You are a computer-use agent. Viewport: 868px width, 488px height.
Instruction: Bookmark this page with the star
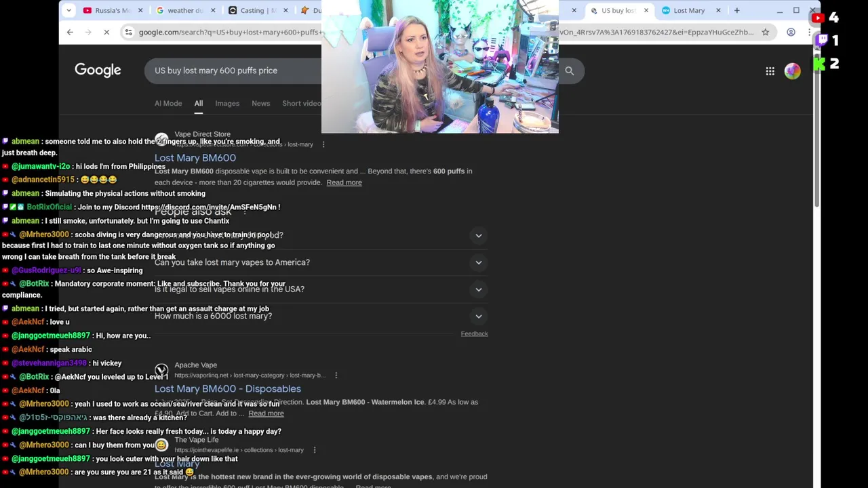[766, 32]
